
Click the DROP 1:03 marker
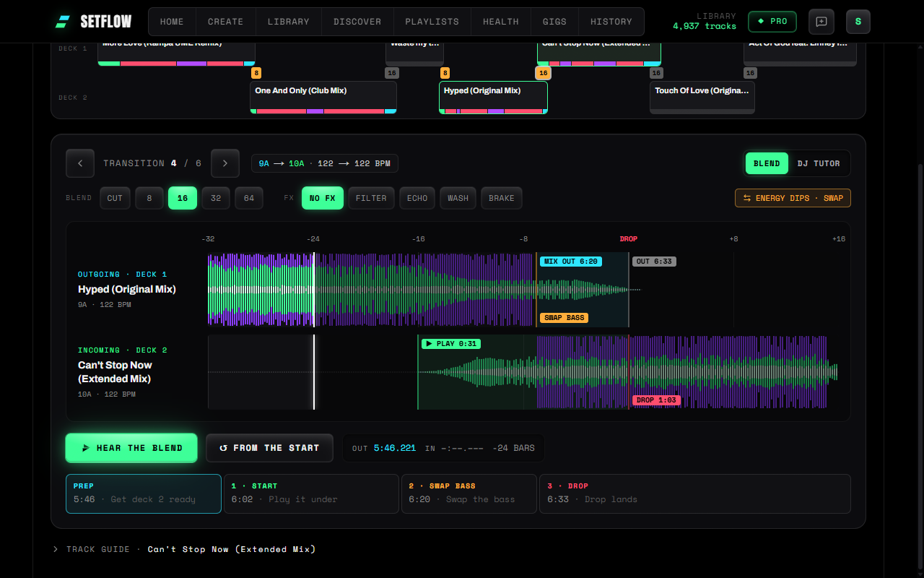point(657,400)
